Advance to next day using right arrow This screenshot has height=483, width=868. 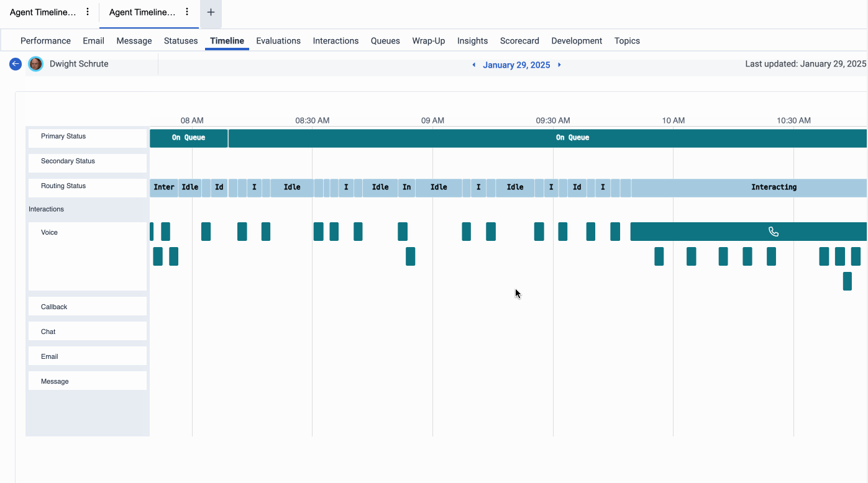click(x=559, y=65)
